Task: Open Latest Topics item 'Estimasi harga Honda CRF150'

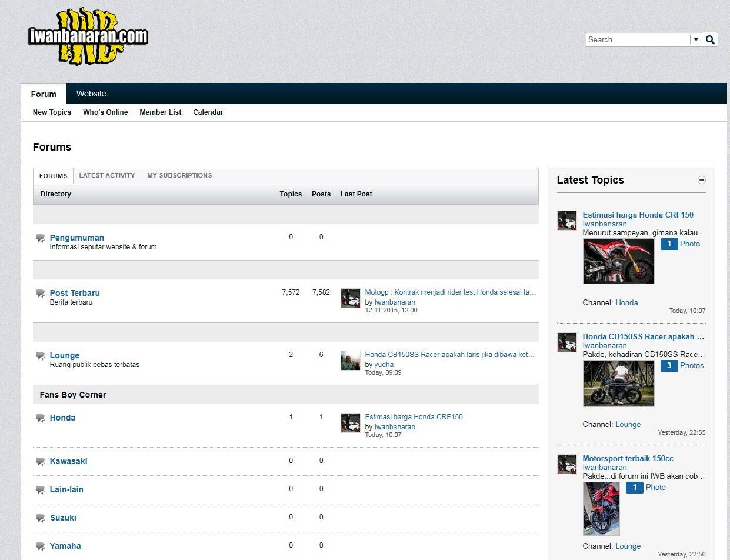Action: click(x=638, y=215)
